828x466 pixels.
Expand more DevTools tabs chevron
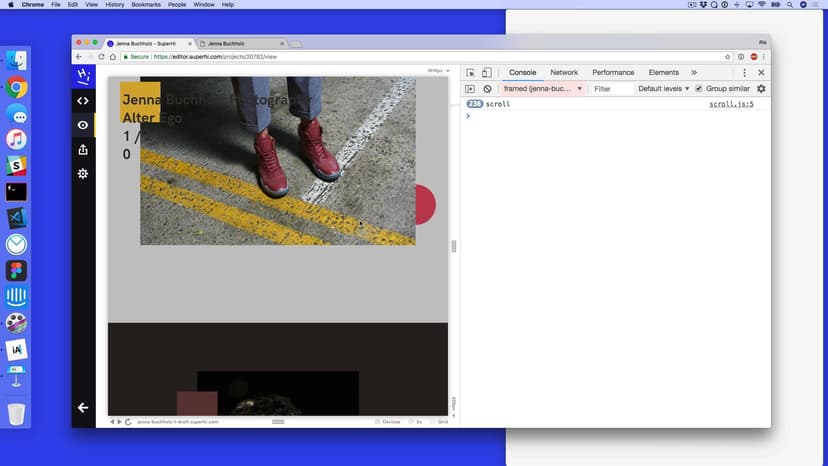click(694, 73)
